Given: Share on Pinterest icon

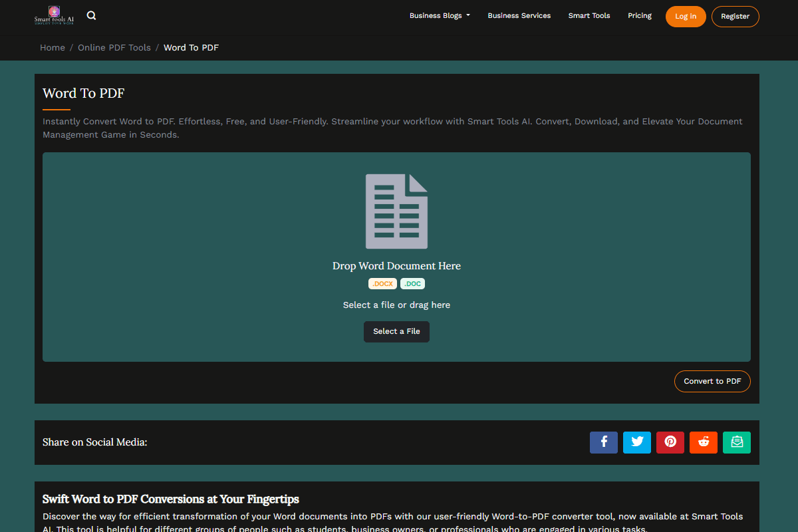Looking at the screenshot, I should tap(670, 442).
